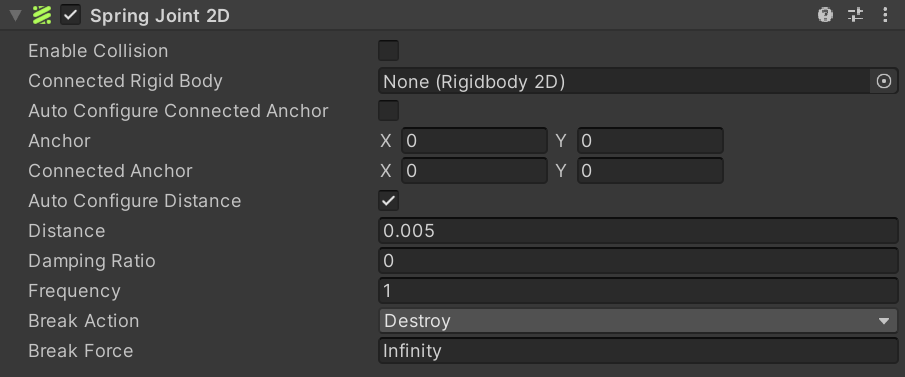Uncheck Auto Configure Distance
Image resolution: width=905 pixels, height=377 pixels.
tap(388, 201)
